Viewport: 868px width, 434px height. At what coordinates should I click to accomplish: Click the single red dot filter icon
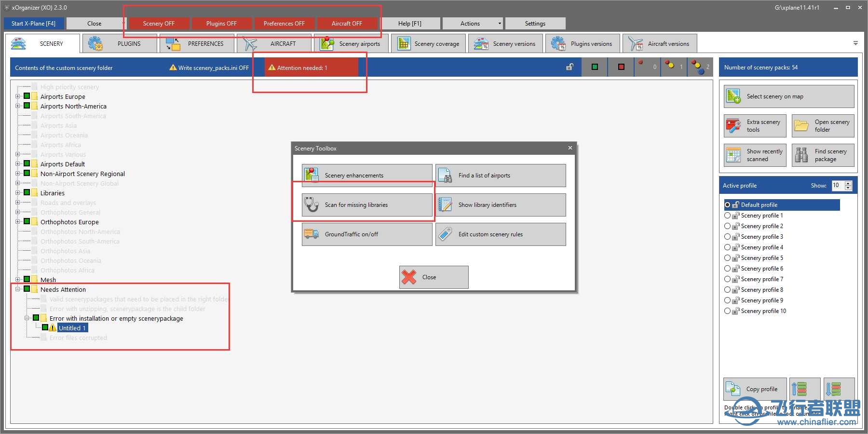(x=641, y=63)
